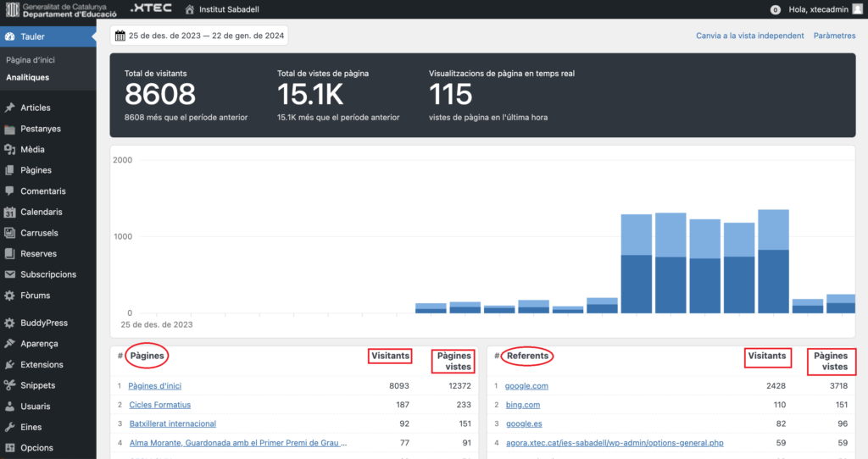
Task: Click the Institut Sabadell home icon
Action: click(x=189, y=9)
